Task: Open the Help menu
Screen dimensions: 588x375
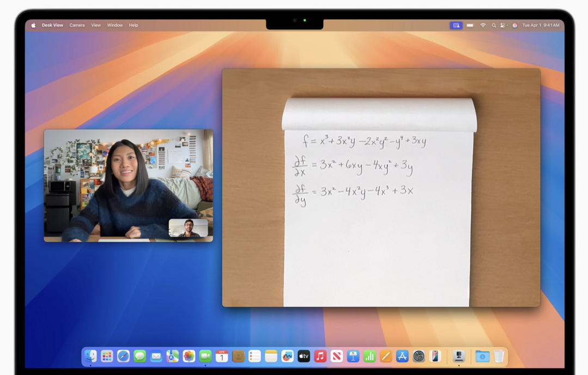Action: pyautogui.click(x=134, y=25)
